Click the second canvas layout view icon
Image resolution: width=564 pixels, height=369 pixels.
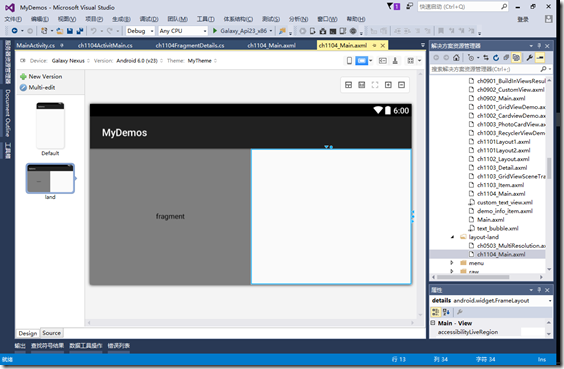[x=361, y=85]
